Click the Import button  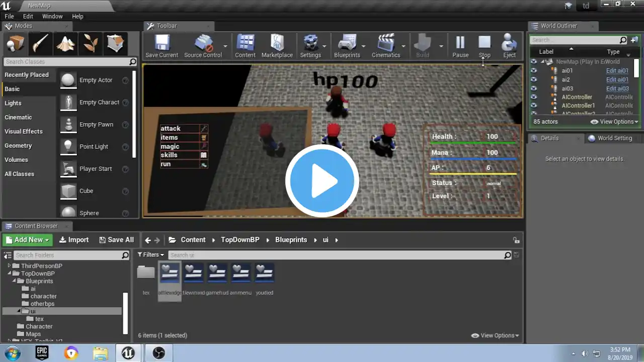pos(74,240)
